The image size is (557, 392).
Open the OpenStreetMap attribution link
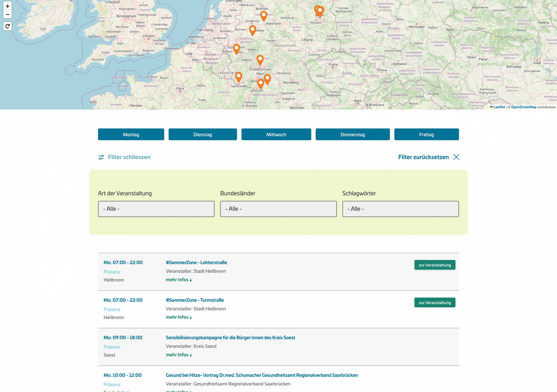coord(524,107)
